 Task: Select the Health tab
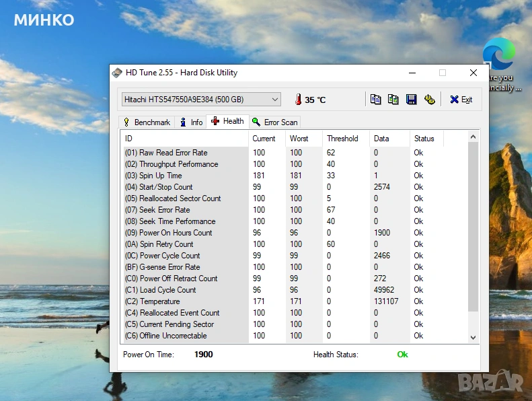pyautogui.click(x=227, y=121)
